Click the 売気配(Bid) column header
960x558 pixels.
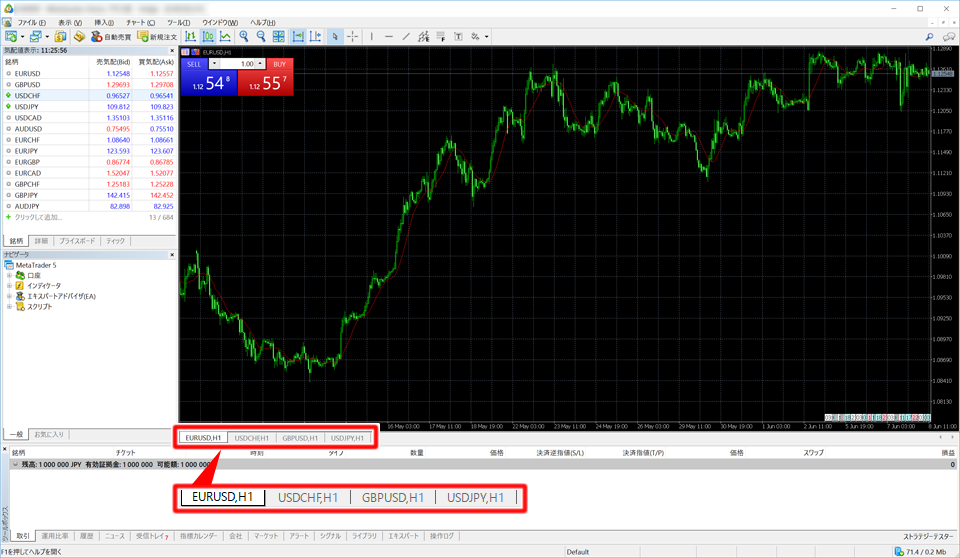pyautogui.click(x=113, y=62)
